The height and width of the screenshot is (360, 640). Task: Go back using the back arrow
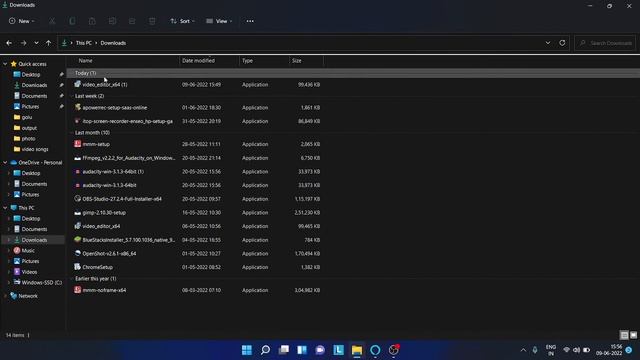pyautogui.click(x=9, y=43)
